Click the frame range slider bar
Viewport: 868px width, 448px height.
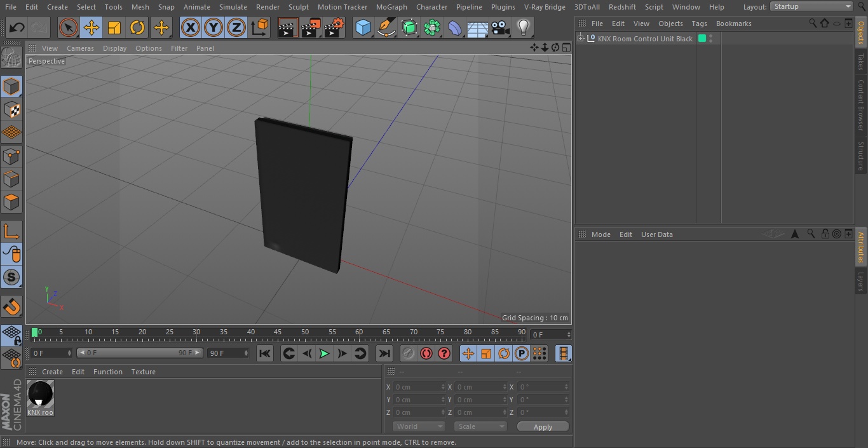[x=140, y=353]
